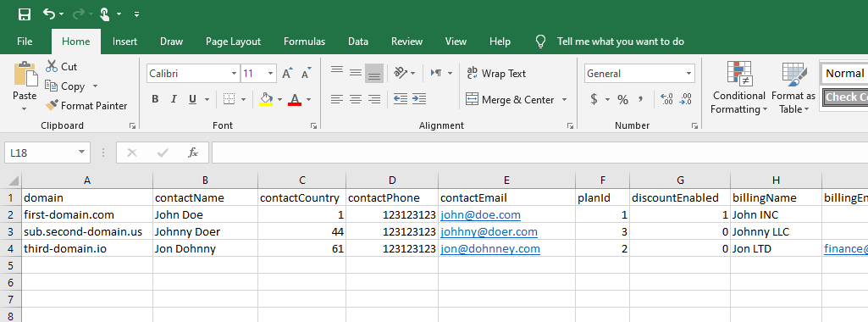The image size is (868, 322).
Task: Click Wrap Text button
Action: coord(496,73)
